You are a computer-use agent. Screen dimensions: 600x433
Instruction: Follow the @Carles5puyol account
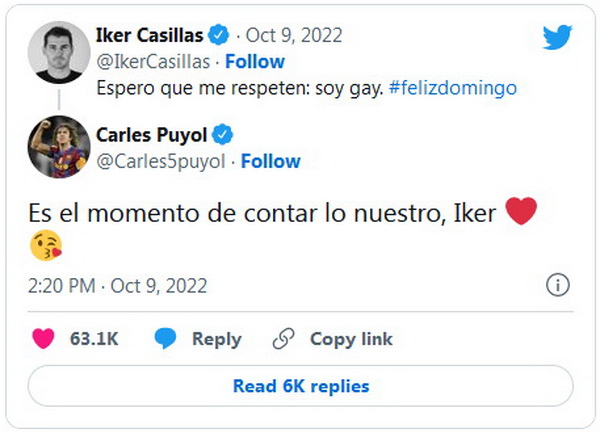click(x=270, y=161)
